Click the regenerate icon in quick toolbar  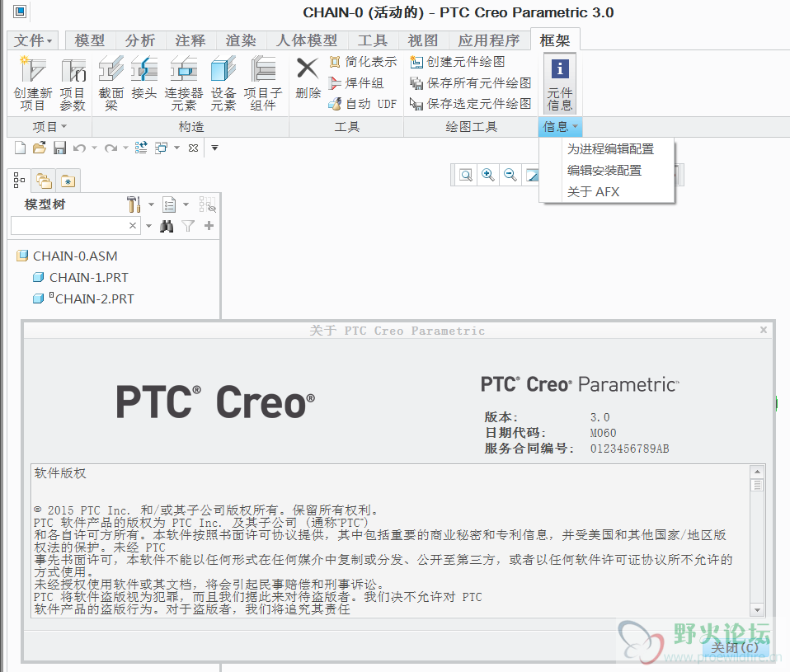[142, 148]
